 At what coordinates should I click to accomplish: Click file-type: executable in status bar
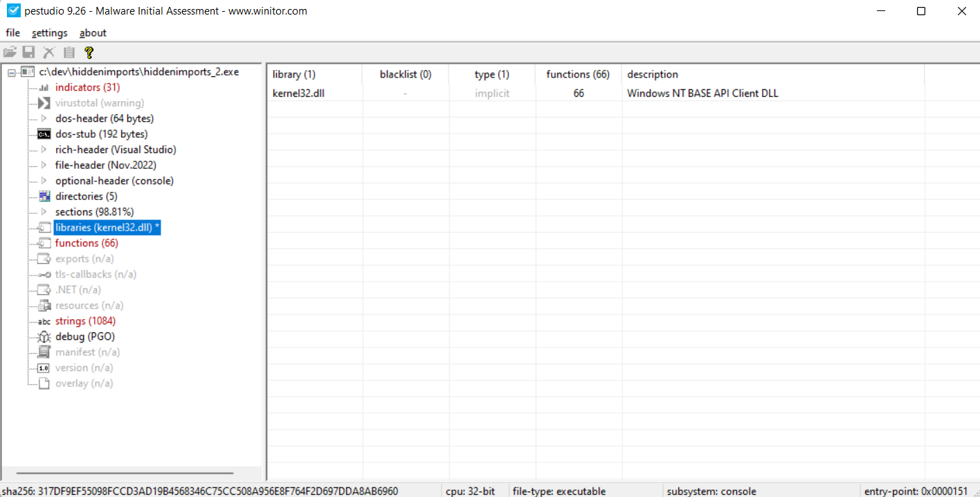(x=559, y=491)
